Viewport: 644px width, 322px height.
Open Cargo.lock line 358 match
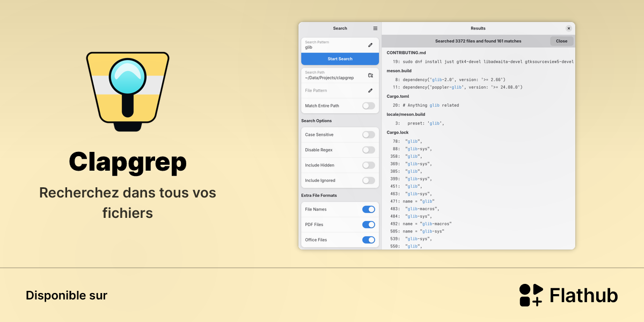pos(406,156)
